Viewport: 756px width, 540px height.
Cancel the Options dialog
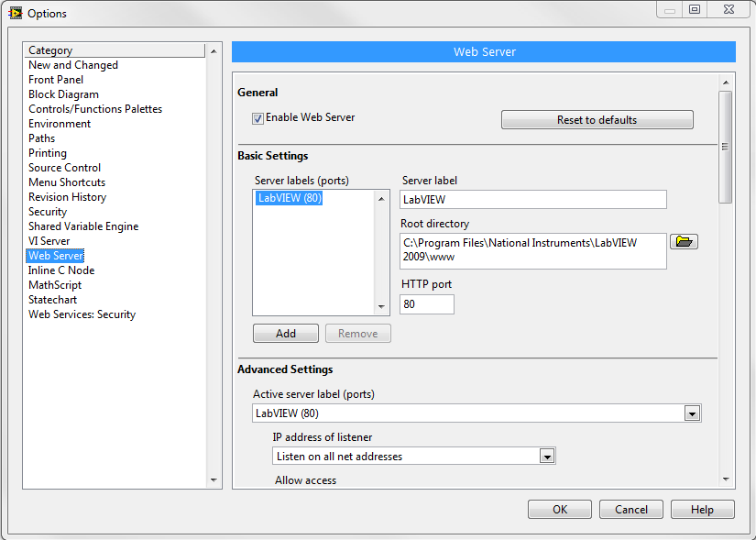[631, 510]
